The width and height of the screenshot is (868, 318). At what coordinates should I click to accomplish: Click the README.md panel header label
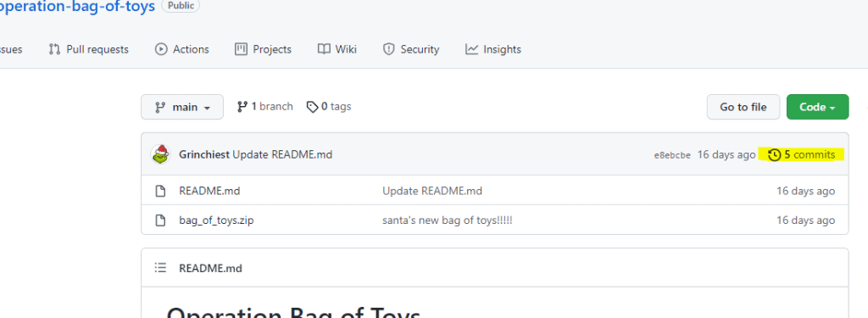tap(210, 268)
